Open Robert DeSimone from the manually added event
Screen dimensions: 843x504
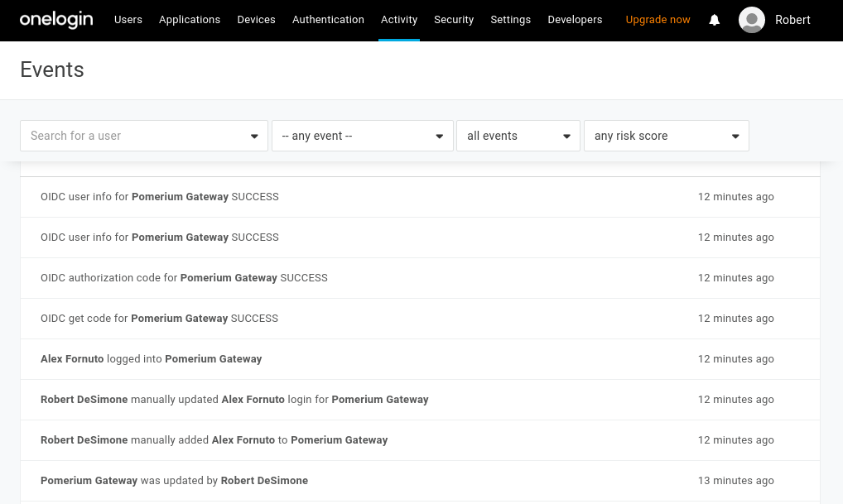point(84,439)
